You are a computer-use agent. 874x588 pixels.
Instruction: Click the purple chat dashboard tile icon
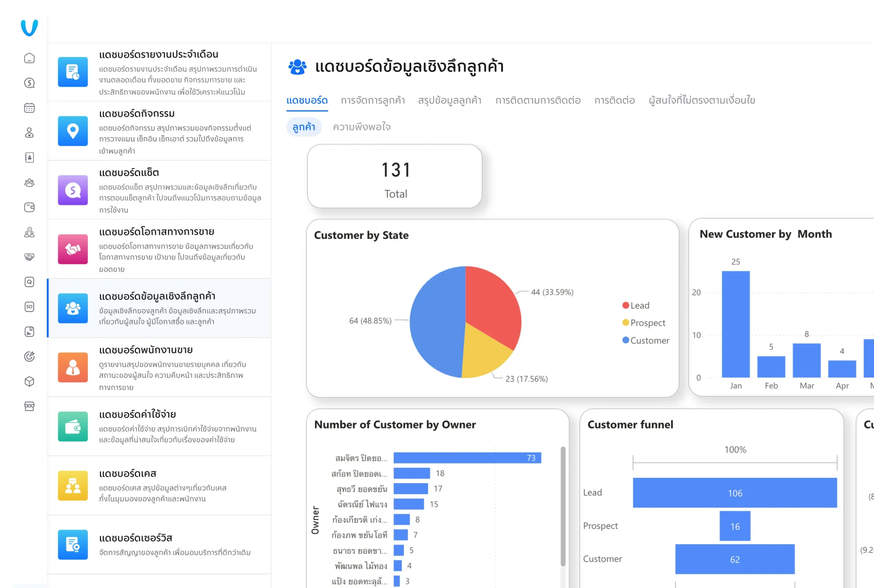[x=73, y=190]
